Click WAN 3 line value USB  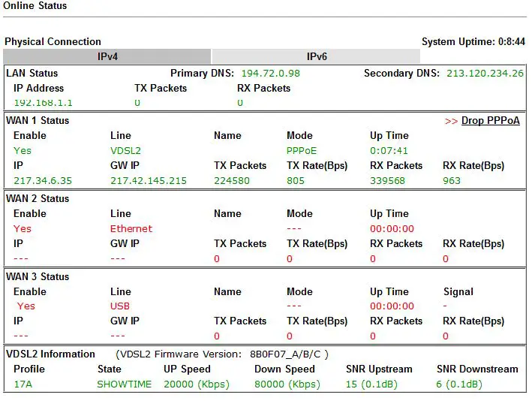coord(120,306)
